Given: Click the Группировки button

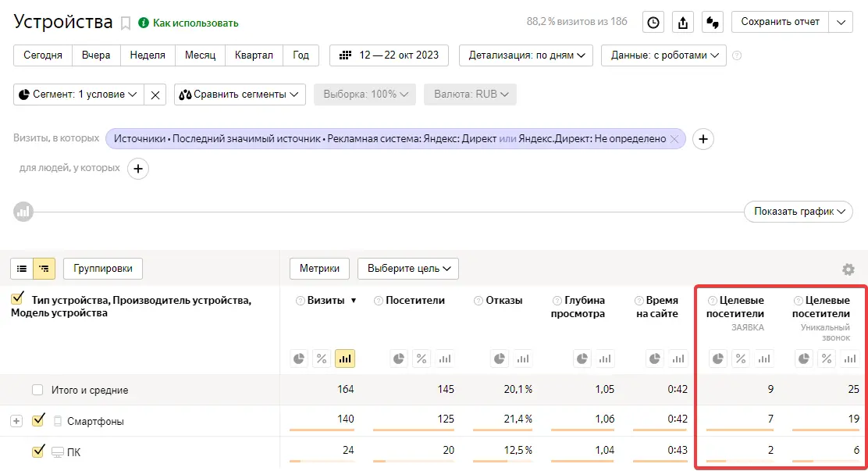Looking at the screenshot, I should [x=103, y=269].
